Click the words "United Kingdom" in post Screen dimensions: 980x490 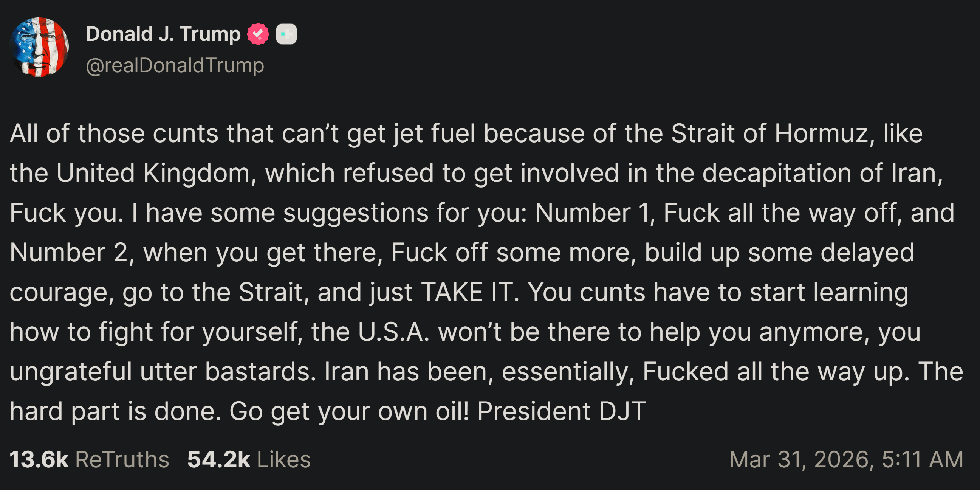(x=153, y=173)
